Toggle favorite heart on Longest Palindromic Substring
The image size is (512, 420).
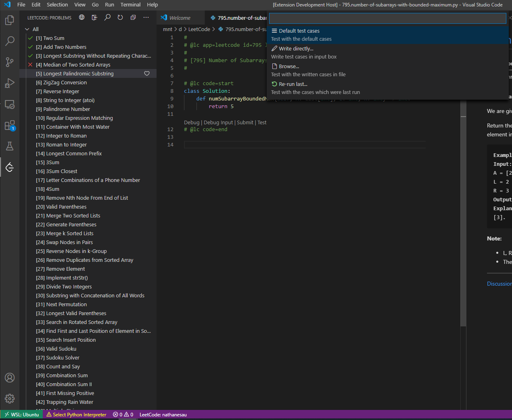point(147,73)
